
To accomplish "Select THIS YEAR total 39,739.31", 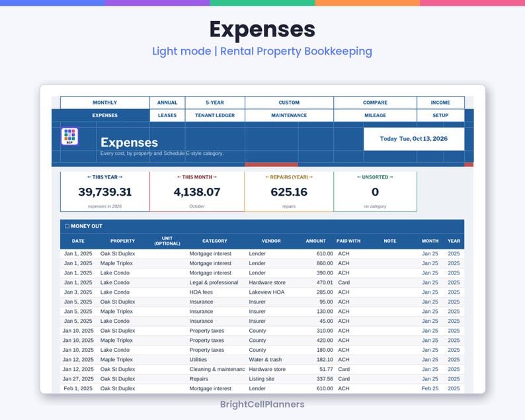I will [x=104, y=192].
